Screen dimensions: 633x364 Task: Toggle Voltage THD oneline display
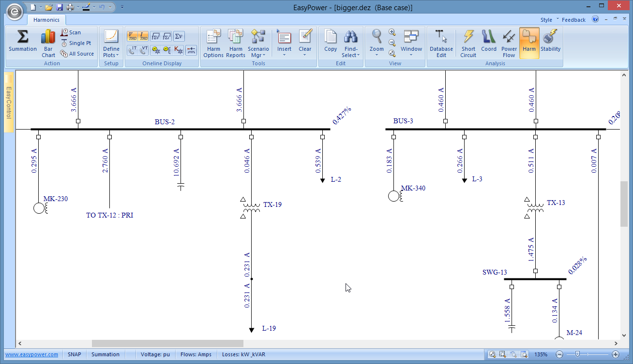[132, 36]
